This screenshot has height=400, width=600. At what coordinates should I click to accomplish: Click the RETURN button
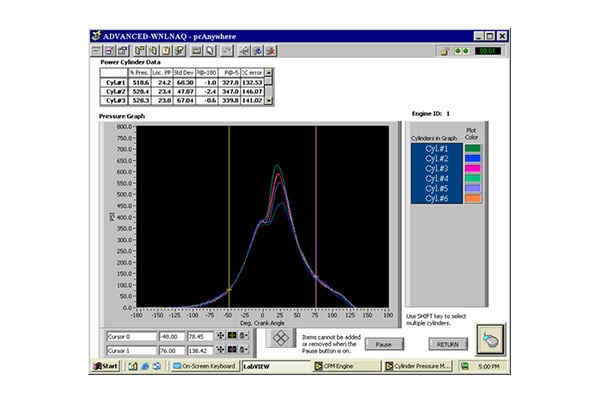point(448,344)
